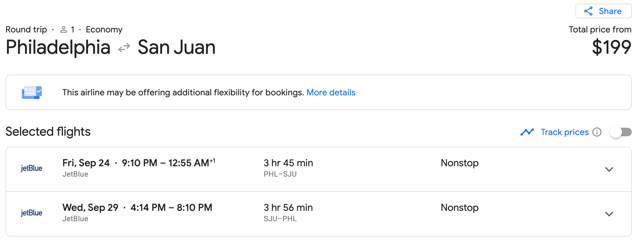Click the Share button label

tap(610, 11)
